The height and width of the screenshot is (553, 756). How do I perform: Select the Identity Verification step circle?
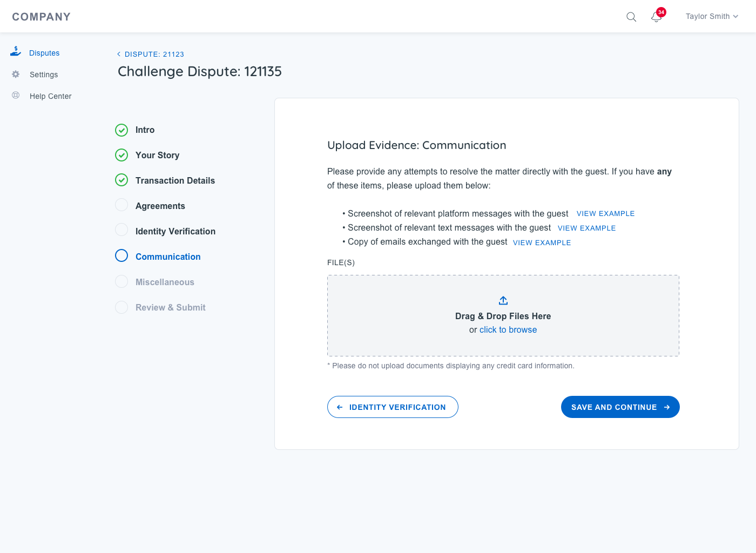tap(122, 231)
